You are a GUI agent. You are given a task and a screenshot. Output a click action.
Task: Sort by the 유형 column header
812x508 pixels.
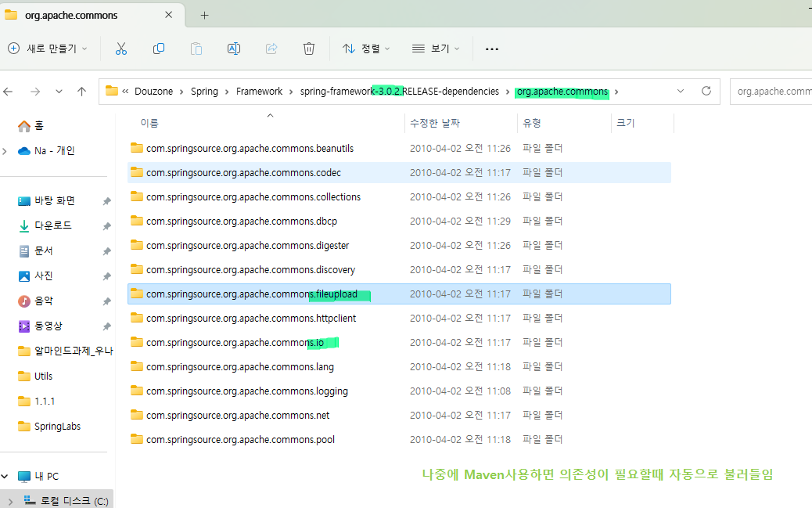tap(564, 123)
